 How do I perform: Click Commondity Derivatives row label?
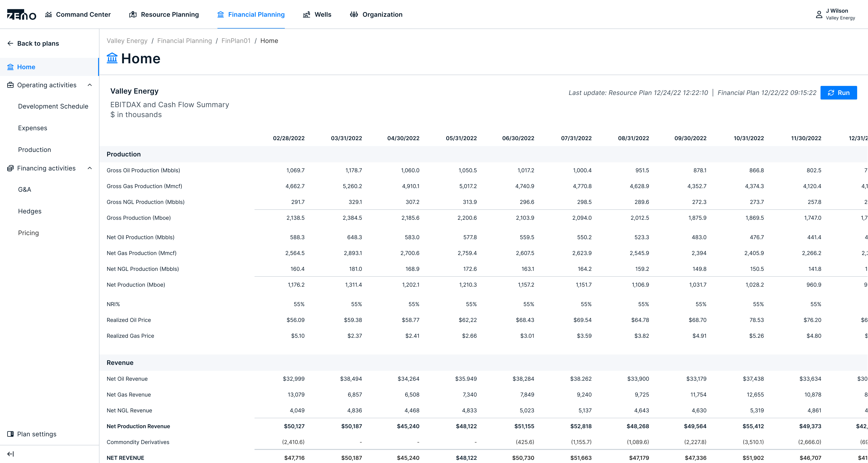click(138, 442)
